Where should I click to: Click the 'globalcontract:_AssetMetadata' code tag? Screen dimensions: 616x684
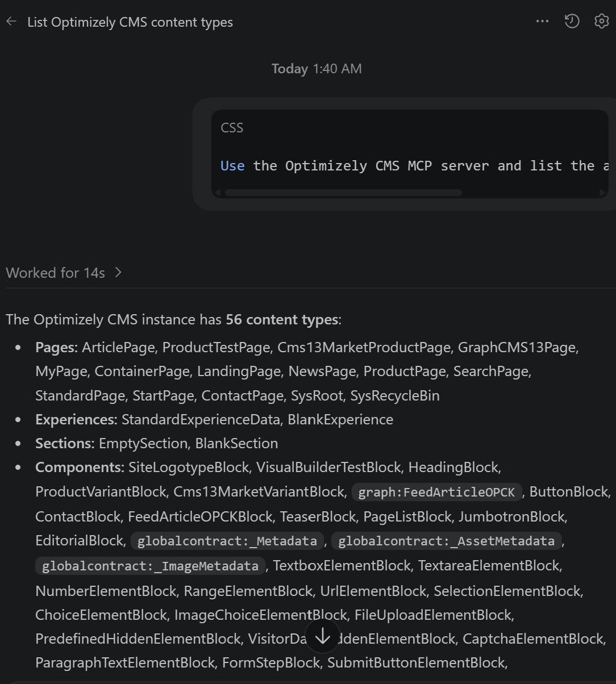click(446, 541)
